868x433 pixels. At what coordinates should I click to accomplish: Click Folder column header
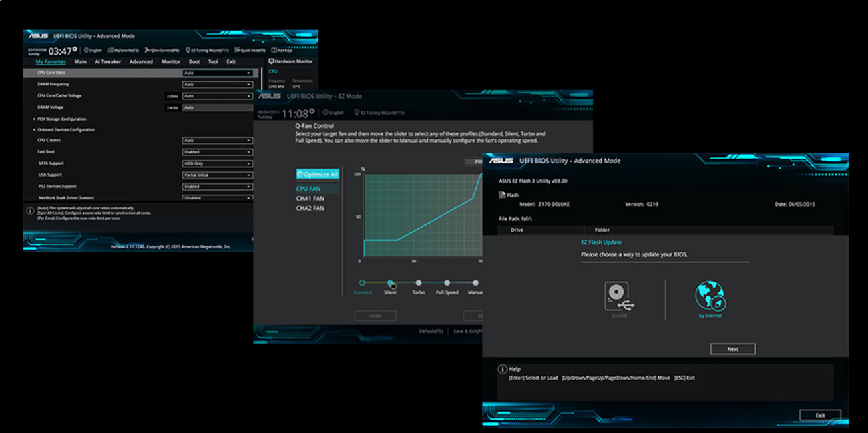602,230
